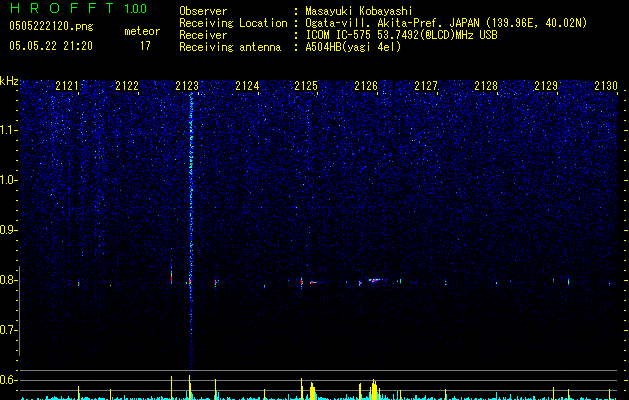Click the time marker 2128
Screen dimensions: 629x400
pos(486,86)
